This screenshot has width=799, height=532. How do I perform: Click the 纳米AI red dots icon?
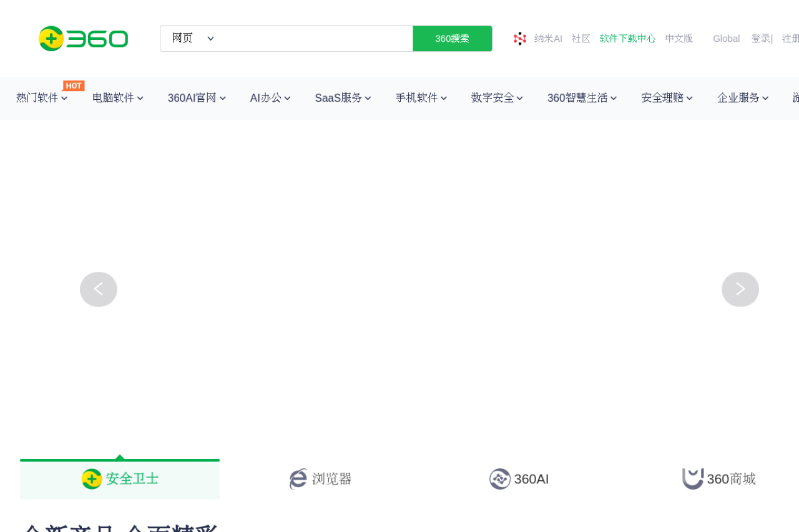pos(520,39)
